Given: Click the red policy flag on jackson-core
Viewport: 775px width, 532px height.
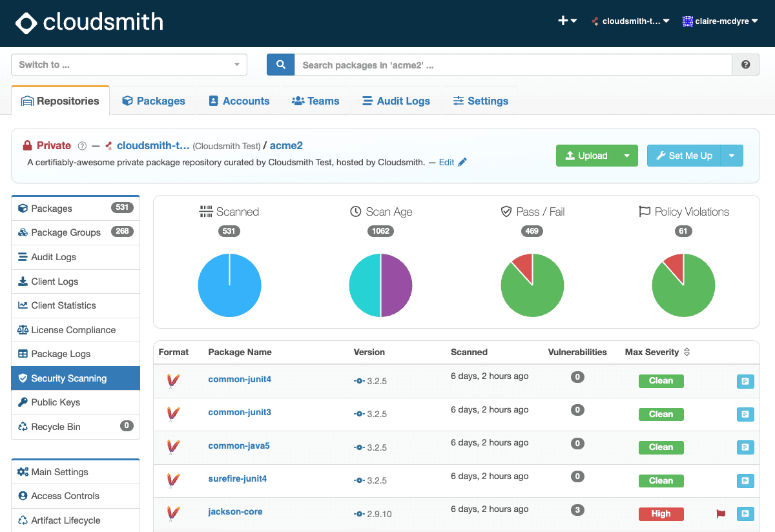Looking at the screenshot, I should pyautogui.click(x=721, y=514).
